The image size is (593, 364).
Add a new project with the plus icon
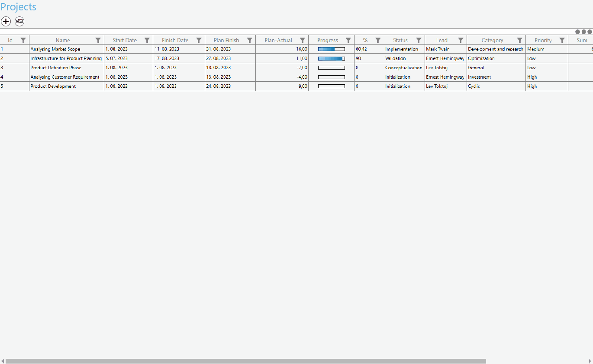point(6,21)
